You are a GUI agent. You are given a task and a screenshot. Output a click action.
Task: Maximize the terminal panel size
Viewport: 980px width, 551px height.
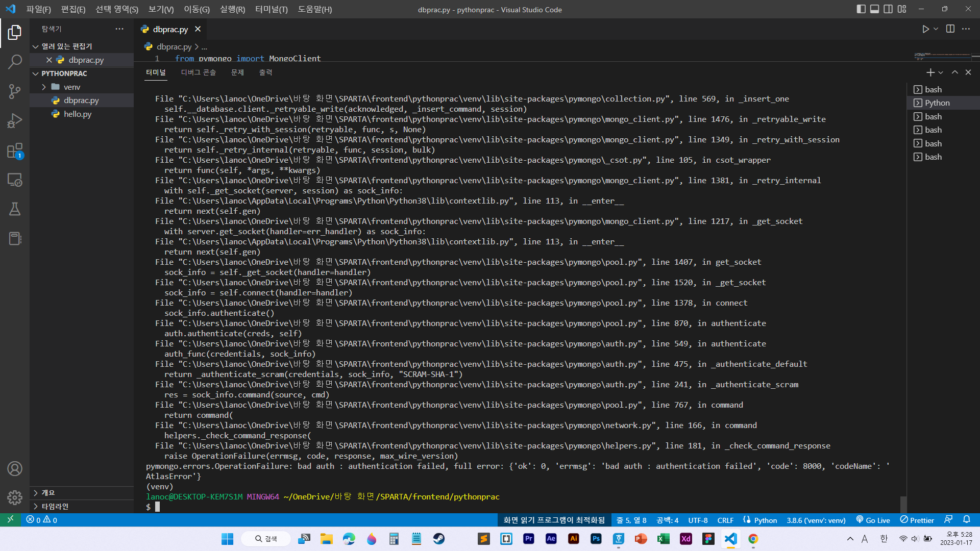(955, 72)
